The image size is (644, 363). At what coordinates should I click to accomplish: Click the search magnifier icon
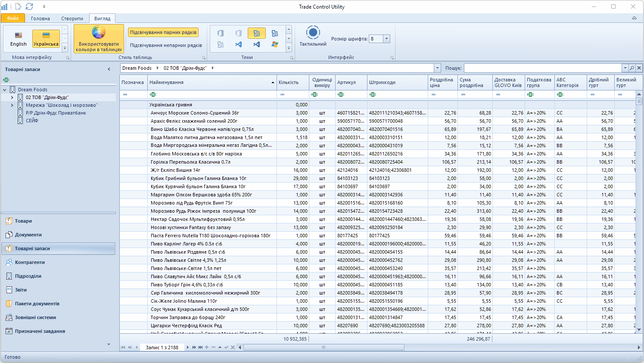coord(632,68)
